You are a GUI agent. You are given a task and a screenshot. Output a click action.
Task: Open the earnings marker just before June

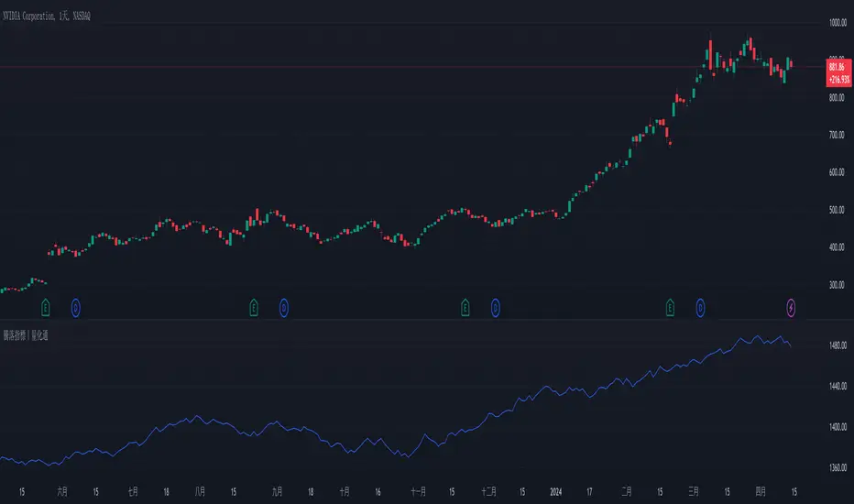coord(46,308)
